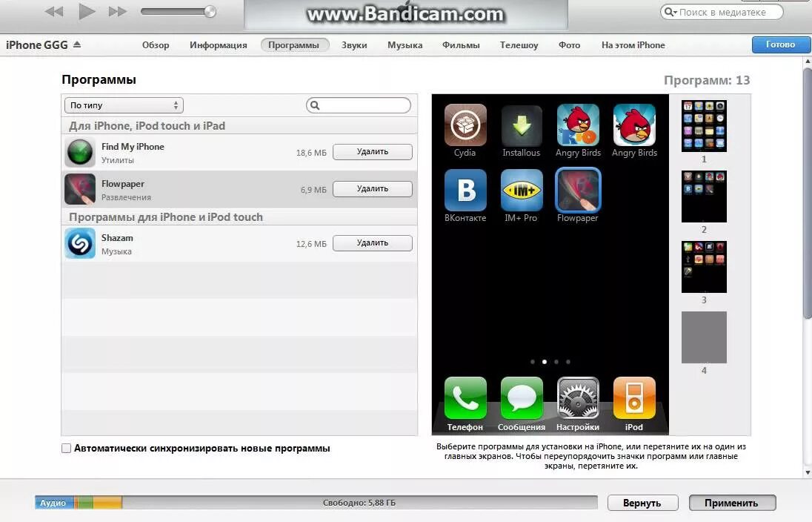The width and height of the screenshot is (812, 522).
Task: Click the Настройки dock icon
Action: [578, 398]
